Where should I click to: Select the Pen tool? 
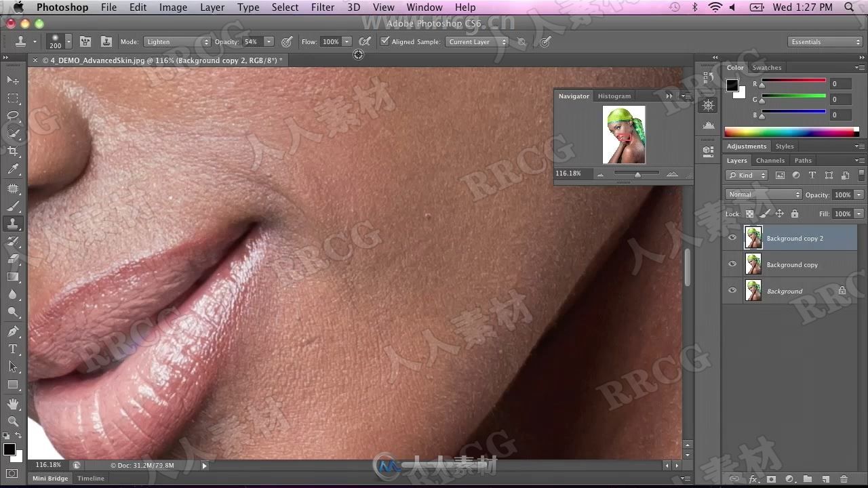pyautogui.click(x=13, y=331)
